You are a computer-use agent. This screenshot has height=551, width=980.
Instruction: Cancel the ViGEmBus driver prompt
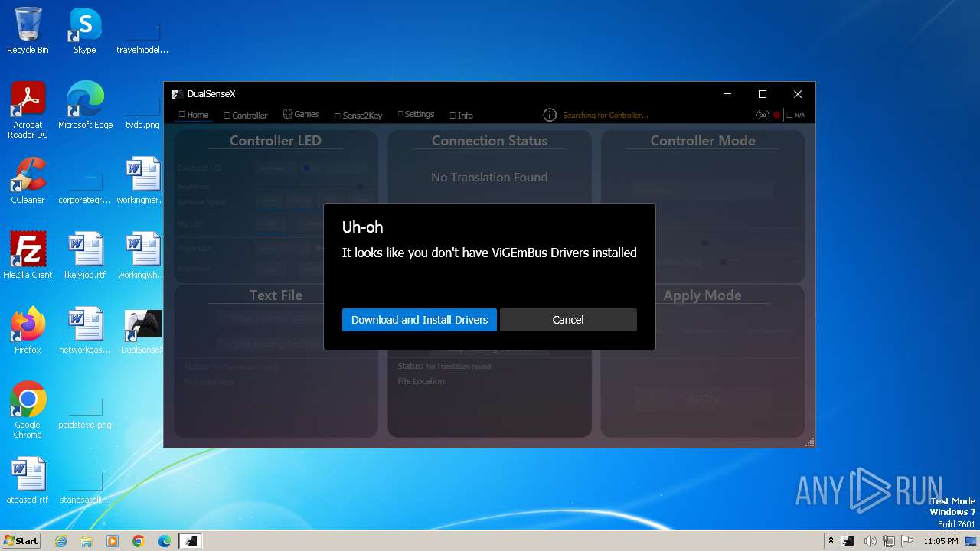point(568,320)
